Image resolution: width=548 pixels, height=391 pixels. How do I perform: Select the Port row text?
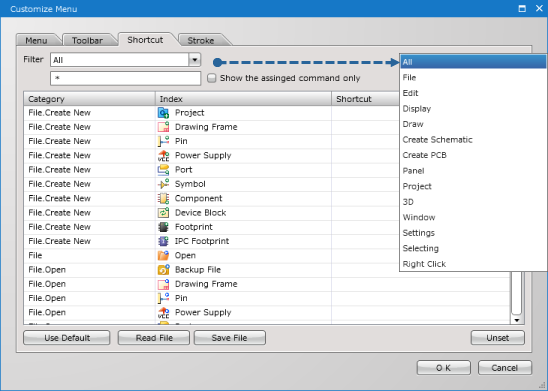pos(183,170)
